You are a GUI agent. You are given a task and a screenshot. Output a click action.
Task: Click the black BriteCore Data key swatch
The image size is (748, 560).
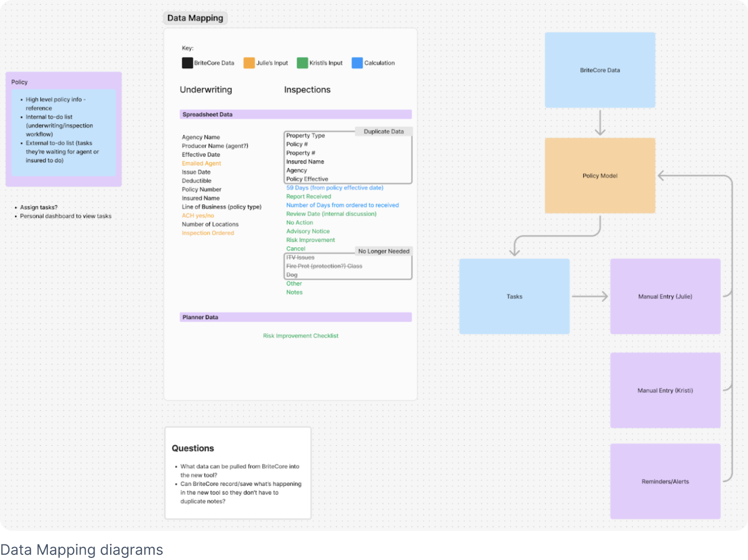(187, 63)
